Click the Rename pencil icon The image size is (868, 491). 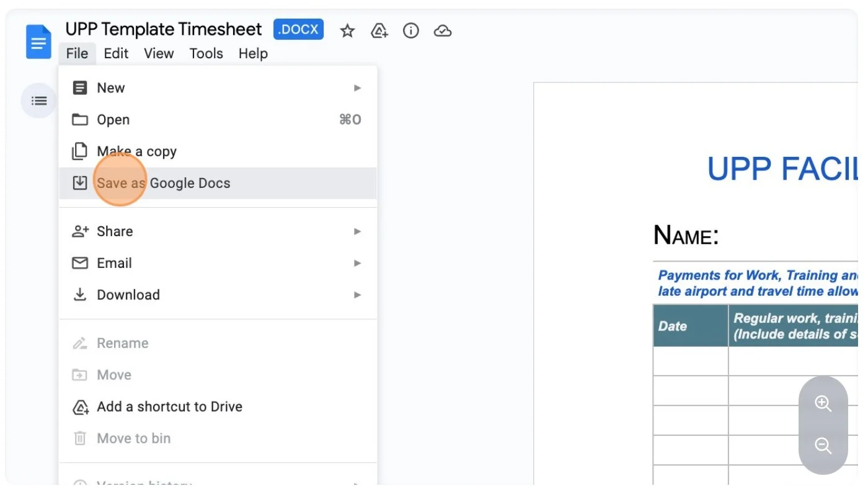coord(80,343)
